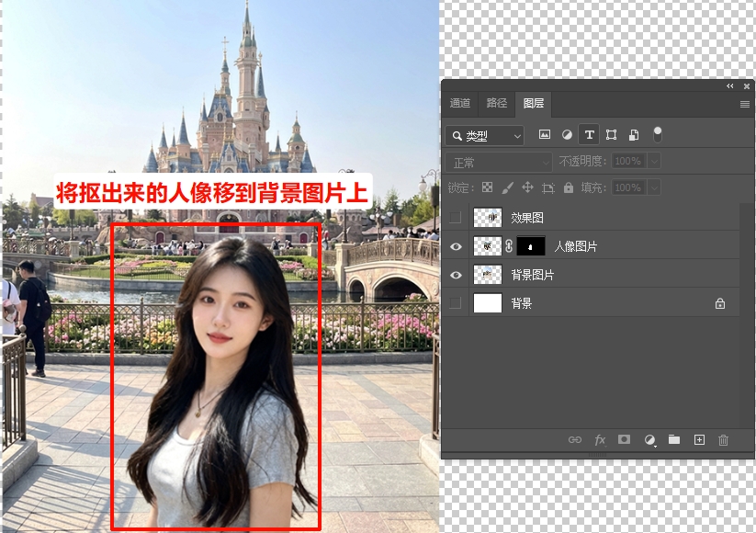Switch to the 路径 tab
This screenshot has height=533, width=756.
(x=496, y=104)
